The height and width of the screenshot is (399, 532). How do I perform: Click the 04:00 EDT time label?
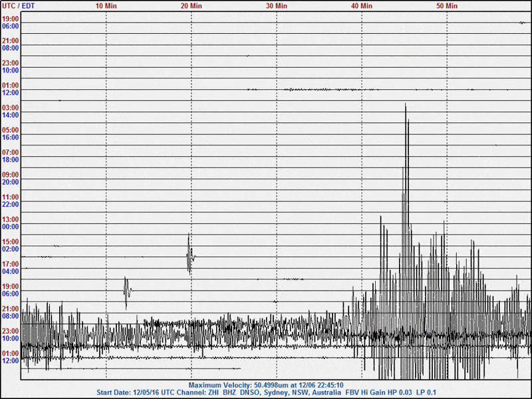point(11,271)
